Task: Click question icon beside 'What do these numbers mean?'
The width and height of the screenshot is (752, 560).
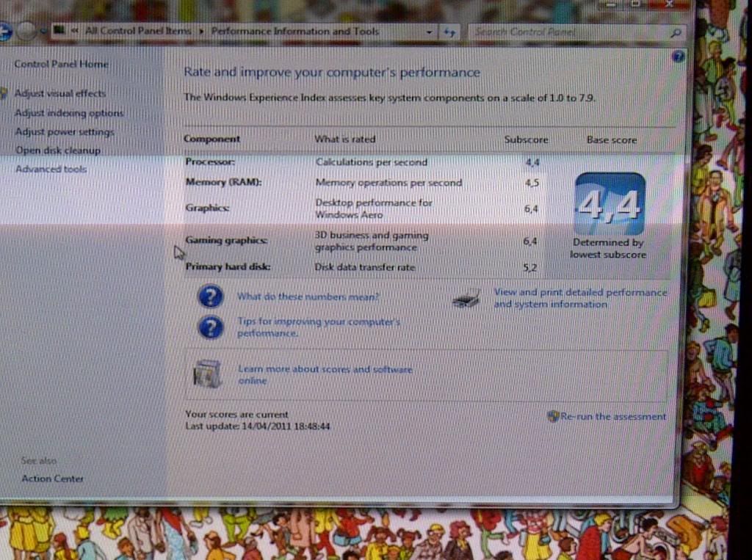Action: [x=210, y=297]
